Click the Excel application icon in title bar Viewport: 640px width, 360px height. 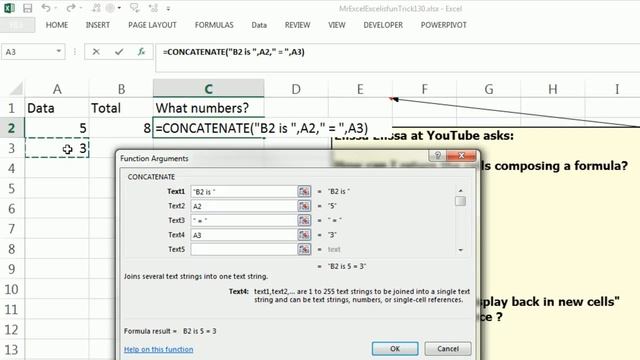[9, 8]
